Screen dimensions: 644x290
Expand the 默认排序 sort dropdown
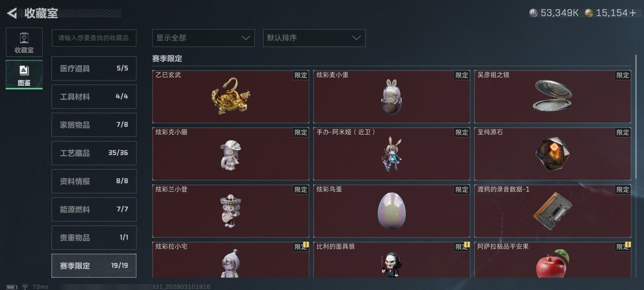tap(314, 38)
